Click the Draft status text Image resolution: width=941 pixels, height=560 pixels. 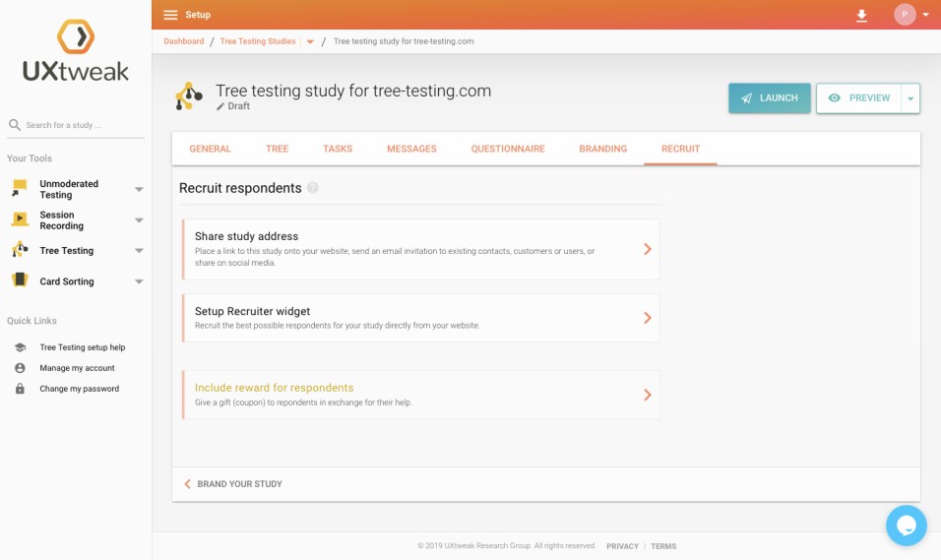(239, 106)
